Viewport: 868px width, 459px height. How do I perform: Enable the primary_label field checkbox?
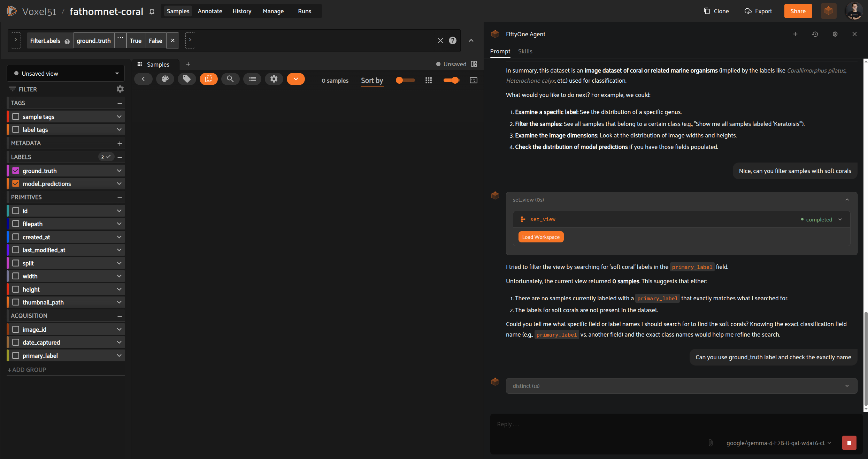tap(16, 356)
